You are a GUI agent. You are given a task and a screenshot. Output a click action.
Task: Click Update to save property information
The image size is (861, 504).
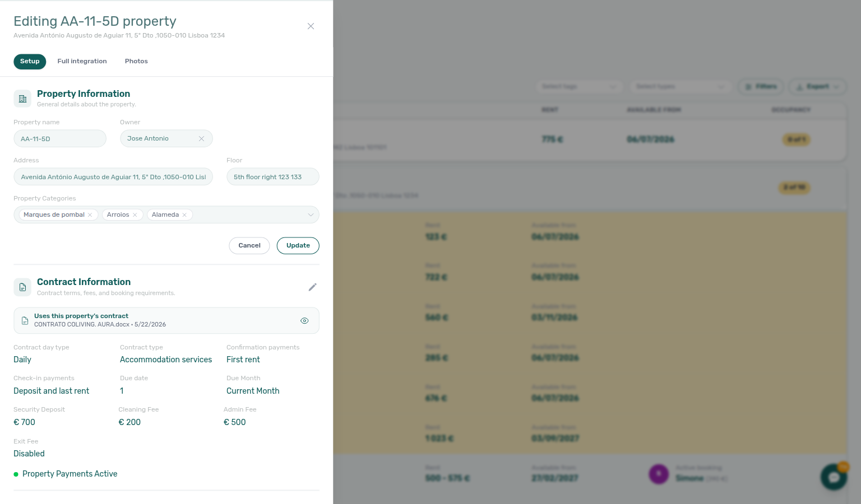pos(298,246)
